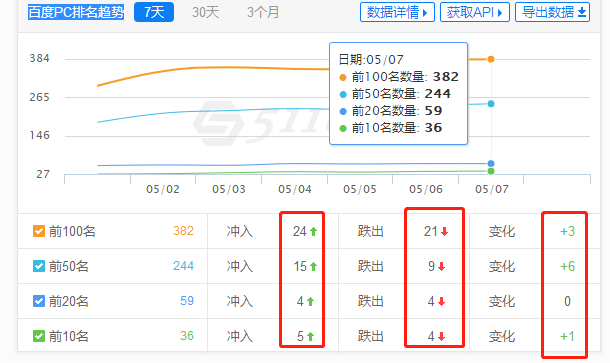This screenshot has width=610, height=363.
Task: Toggle the 前20名 checkbox
Action: 39,301
